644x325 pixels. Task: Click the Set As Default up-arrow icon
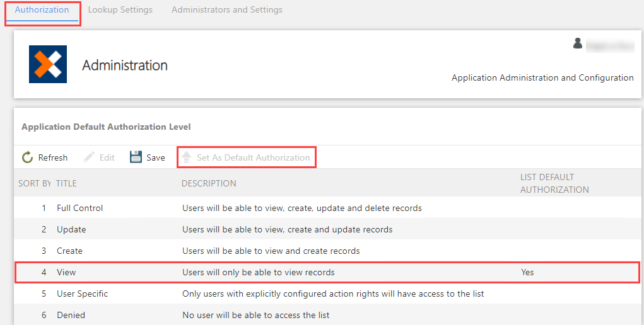coord(187,157)
